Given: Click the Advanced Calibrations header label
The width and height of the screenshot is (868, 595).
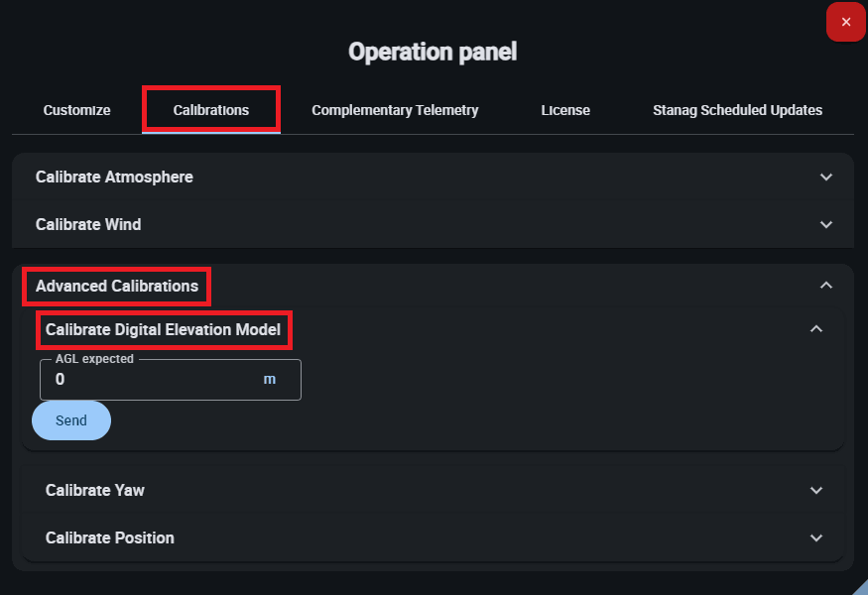Looking at the screenshot, I should click(117, 286).
